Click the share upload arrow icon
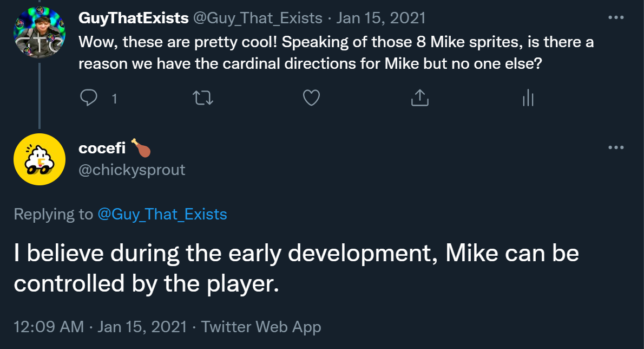The image size is (644, 349). pyautogui.click(x=420, y=98)
